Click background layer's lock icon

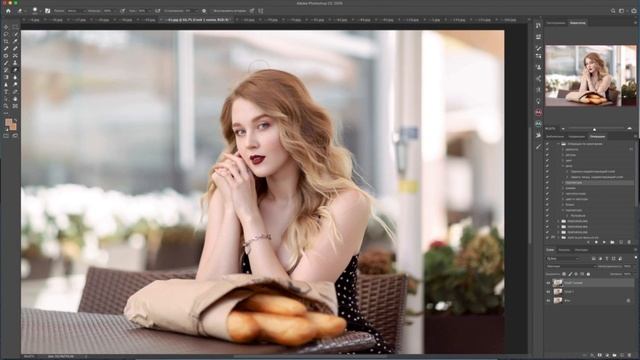click(x=628, y=300)
